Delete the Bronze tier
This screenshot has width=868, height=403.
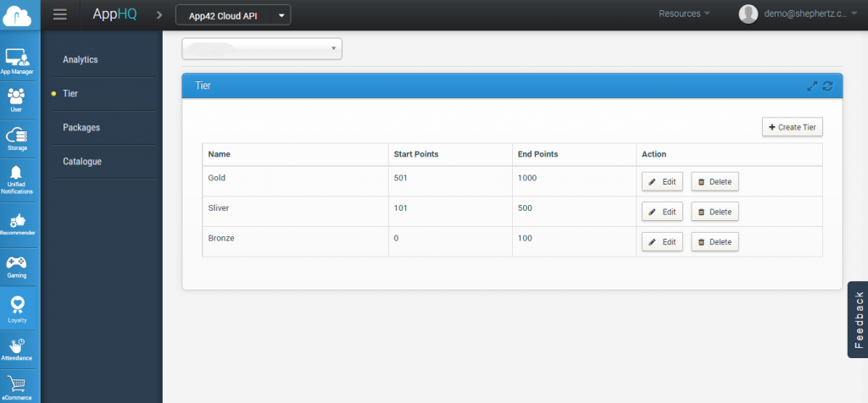point(715,242)
